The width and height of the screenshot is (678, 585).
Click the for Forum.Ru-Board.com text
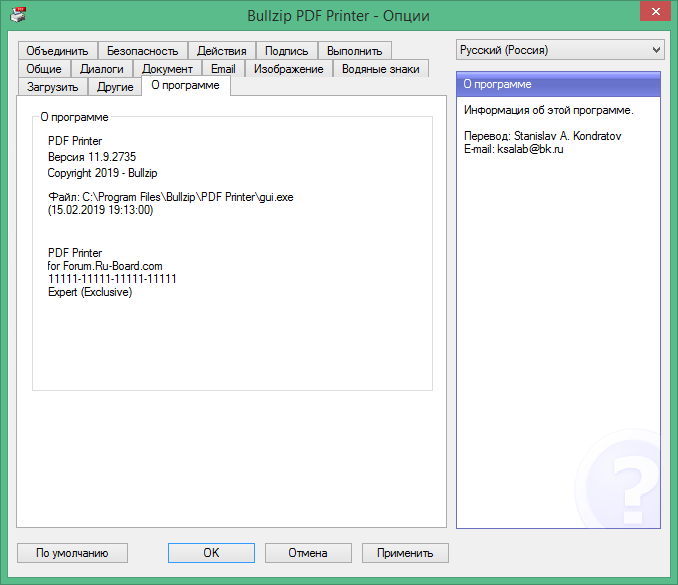point(105,266)
